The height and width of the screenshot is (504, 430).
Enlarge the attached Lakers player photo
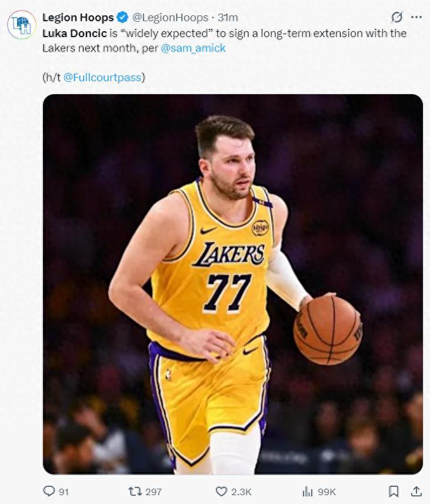(x=232, y=284)
